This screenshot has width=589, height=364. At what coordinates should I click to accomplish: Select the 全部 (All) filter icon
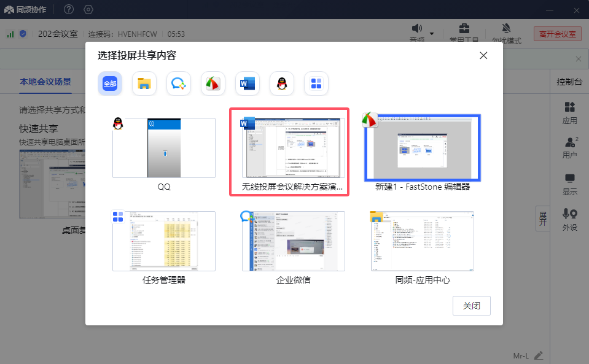click(x=109, y=83)
